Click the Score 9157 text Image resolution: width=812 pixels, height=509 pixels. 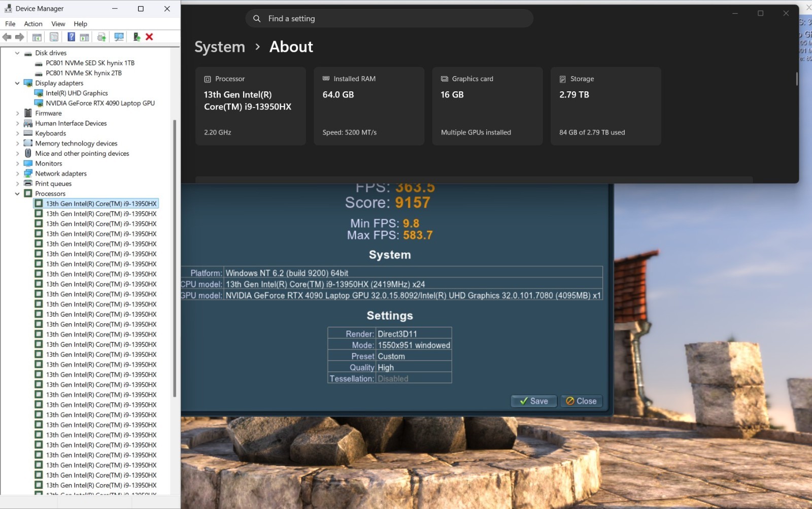click(388, 202)
